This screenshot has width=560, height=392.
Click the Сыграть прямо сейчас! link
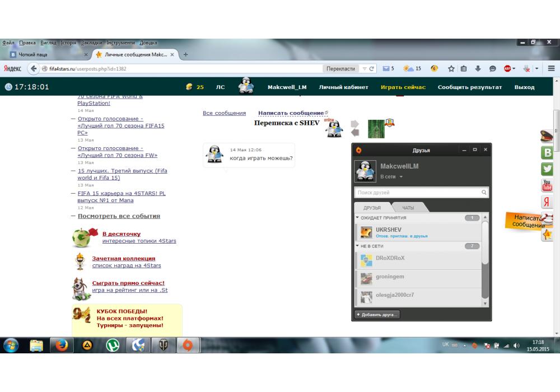128,283
